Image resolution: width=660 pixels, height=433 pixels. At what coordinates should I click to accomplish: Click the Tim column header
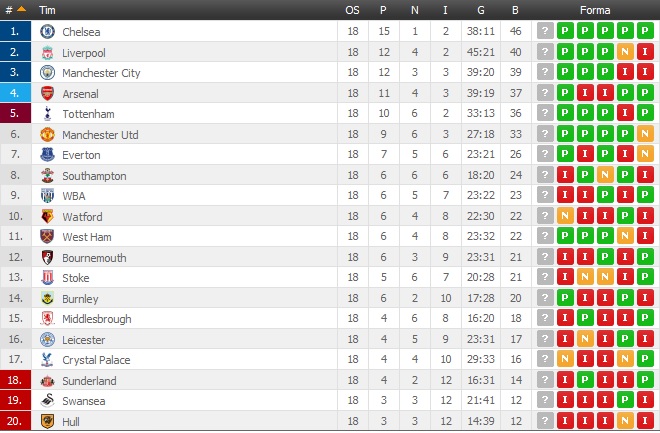tap(48, 9)
